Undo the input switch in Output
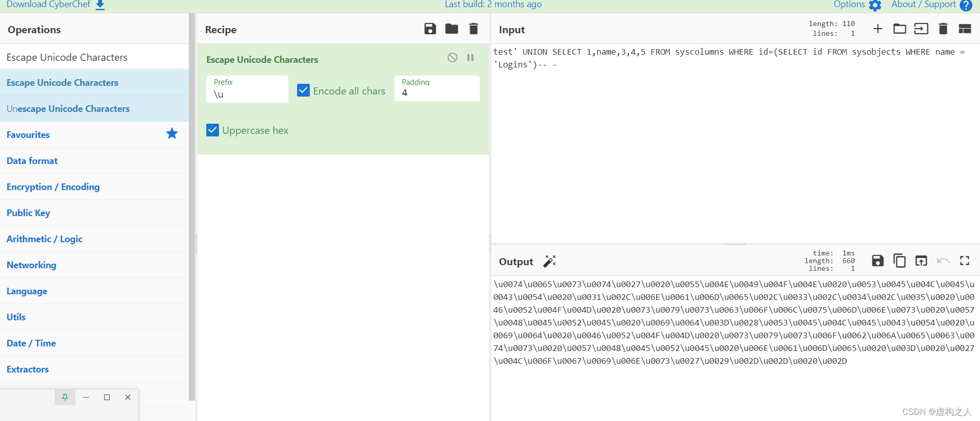 (x=943, y=261)
